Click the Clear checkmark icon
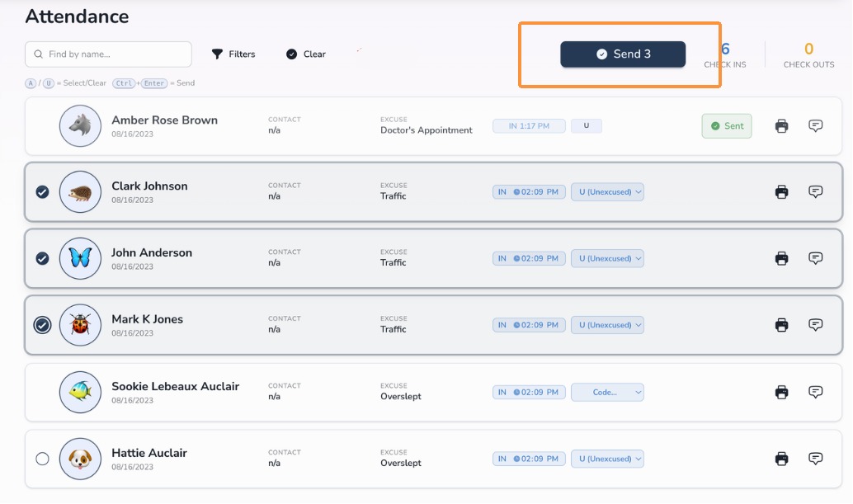Screen dimensions: 853x504 coord(291,54)
